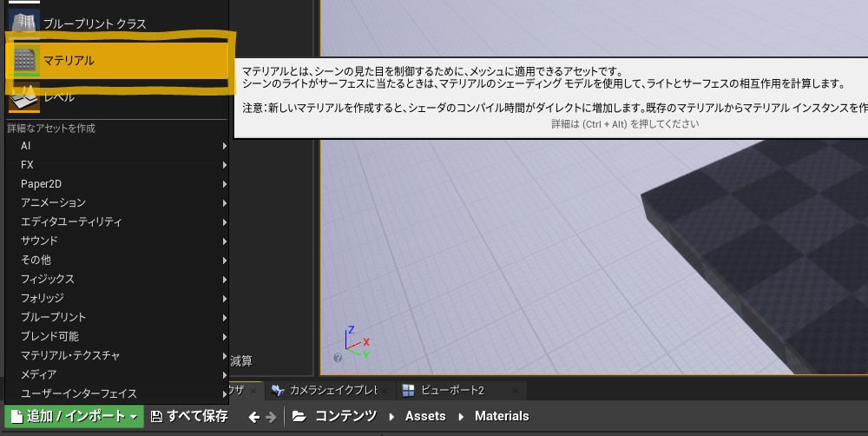Go back with the left arrow
Viewport: 868px width, 436px height.
tap(254, 417)
